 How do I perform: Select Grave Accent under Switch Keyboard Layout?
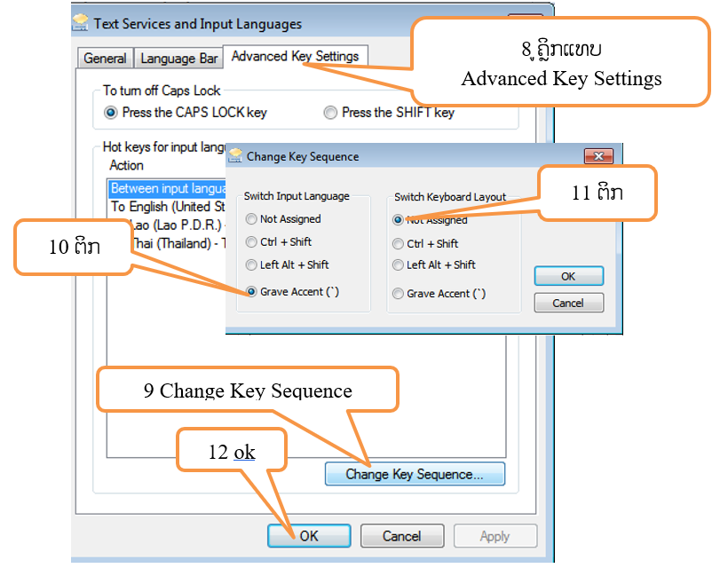tap(399, 294)
